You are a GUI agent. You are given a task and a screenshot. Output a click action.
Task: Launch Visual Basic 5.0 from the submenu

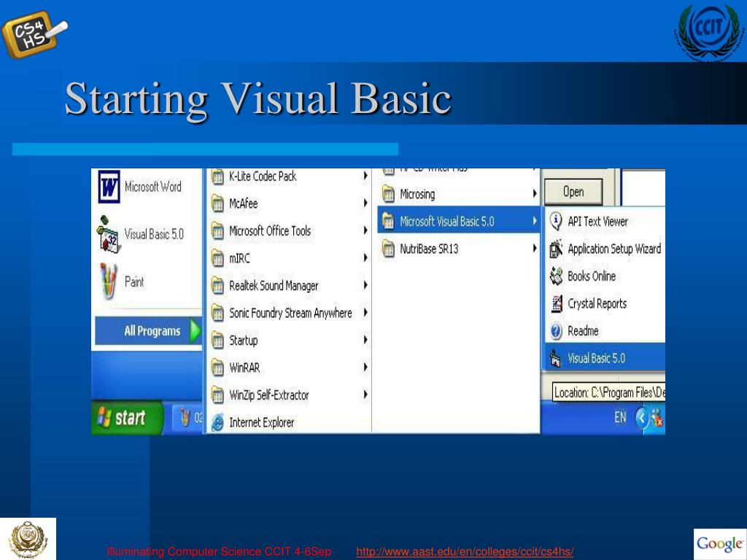(x=605, y=358)
